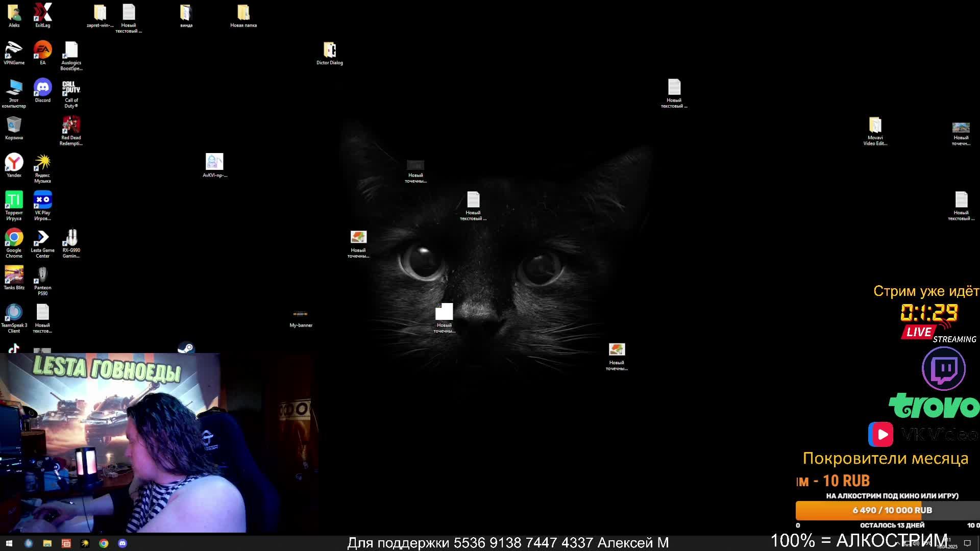Open File Explorer from the taskbar
This screenshot has height=551, width=980.
click(47, 543)
